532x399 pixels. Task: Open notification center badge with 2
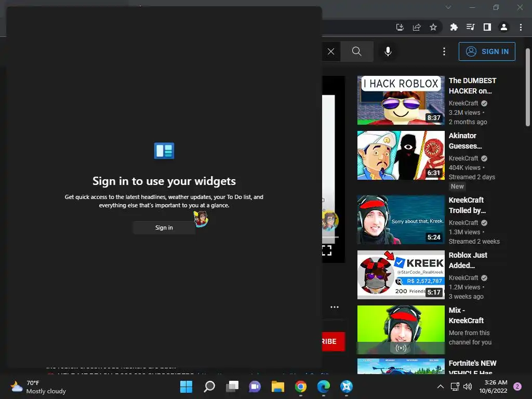point(517,387)
